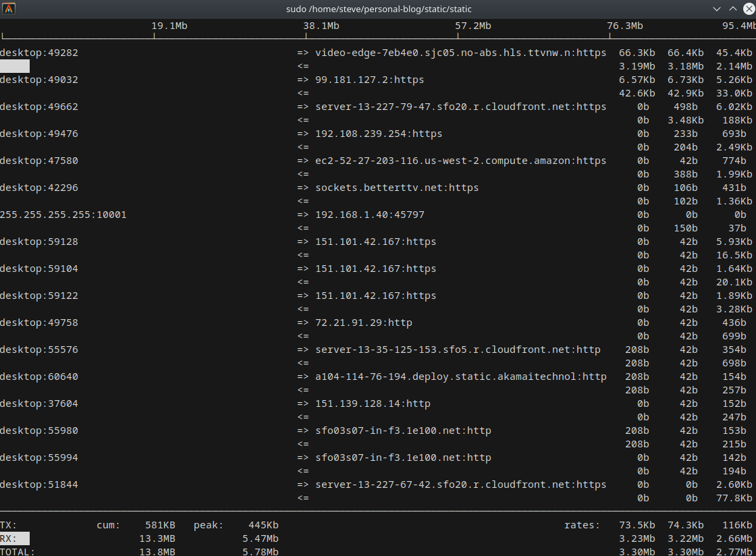Click the cum: label

click(x=109, y=525)
